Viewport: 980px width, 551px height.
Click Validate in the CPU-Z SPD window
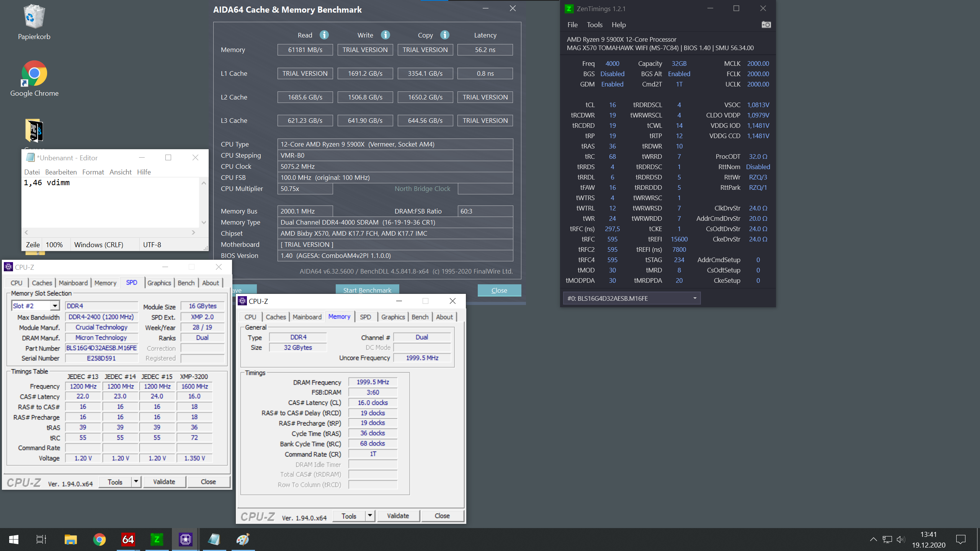click(x=164, y=482)
